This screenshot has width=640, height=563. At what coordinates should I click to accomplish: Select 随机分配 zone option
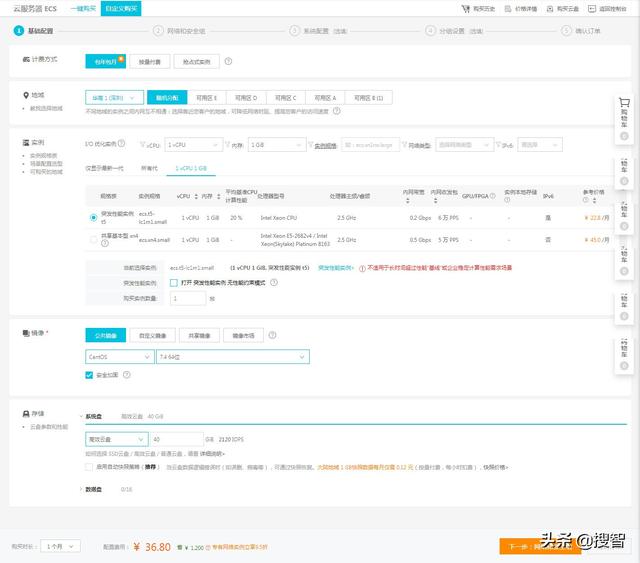pos(167,98)
